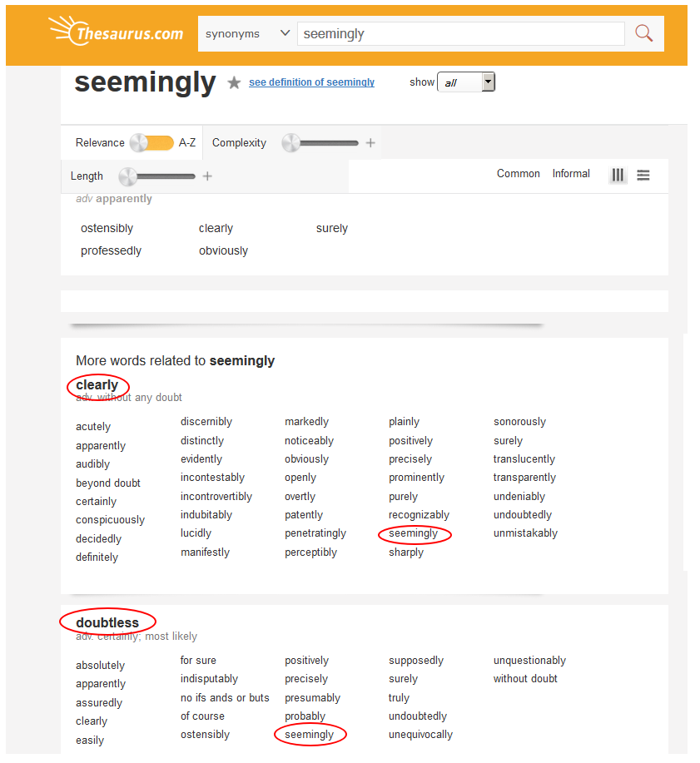Open the synonyms search type dropdown

point(247,34)
